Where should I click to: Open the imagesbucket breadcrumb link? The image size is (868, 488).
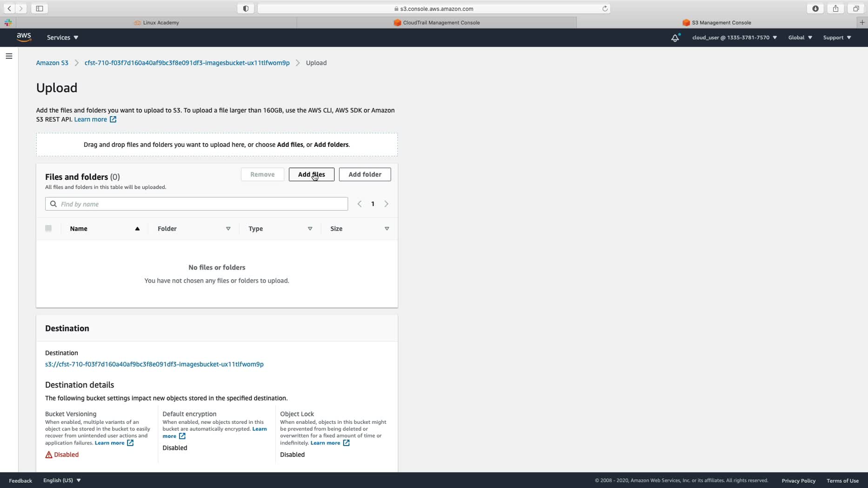pyautogui.click(x=187, y=63)
